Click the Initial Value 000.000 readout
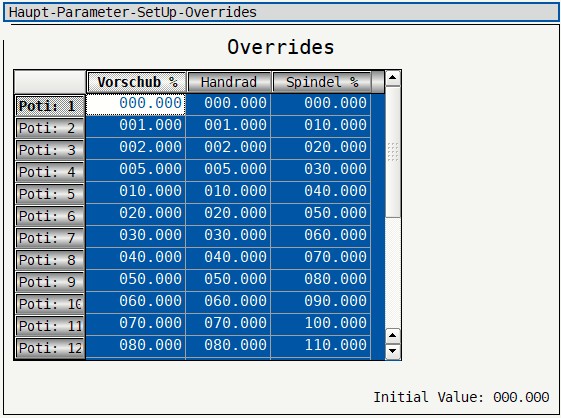 pyautogui.click(x=461, y=397)
